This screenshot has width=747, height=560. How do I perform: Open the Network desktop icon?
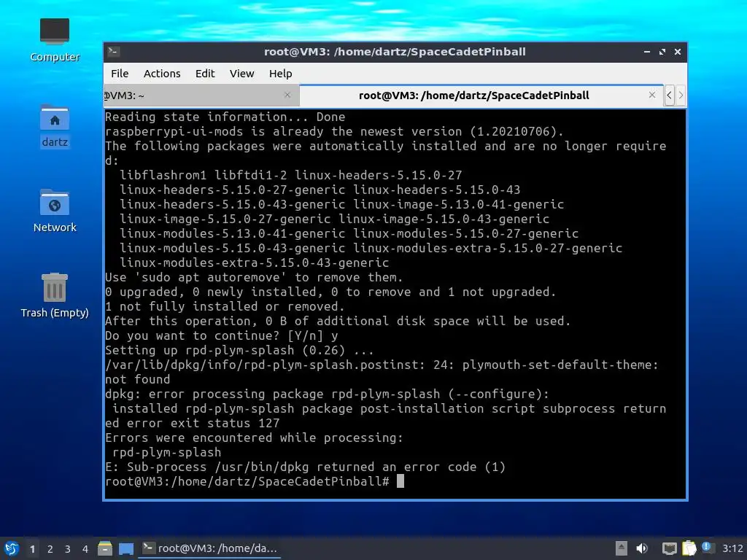tap(54, 211)
